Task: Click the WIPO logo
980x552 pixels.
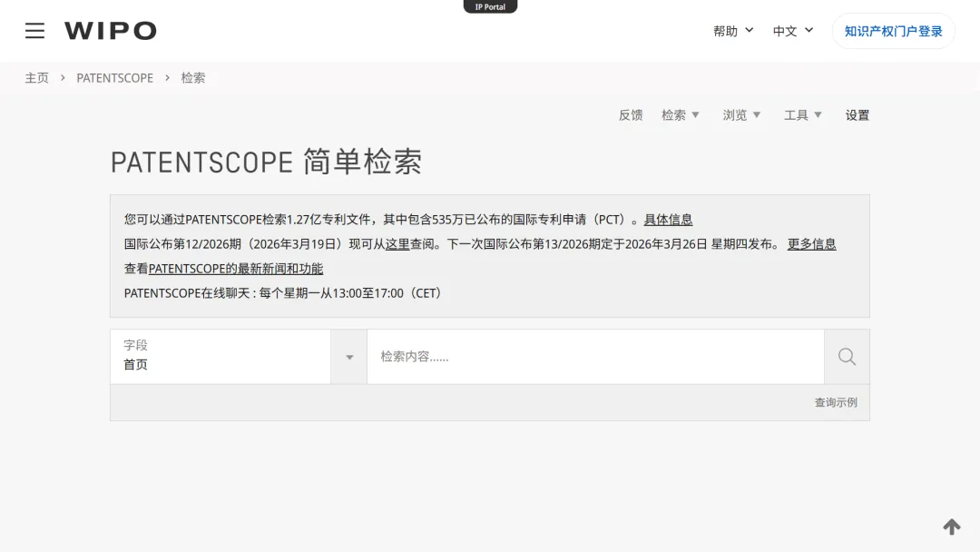Action: click(111, 31)
